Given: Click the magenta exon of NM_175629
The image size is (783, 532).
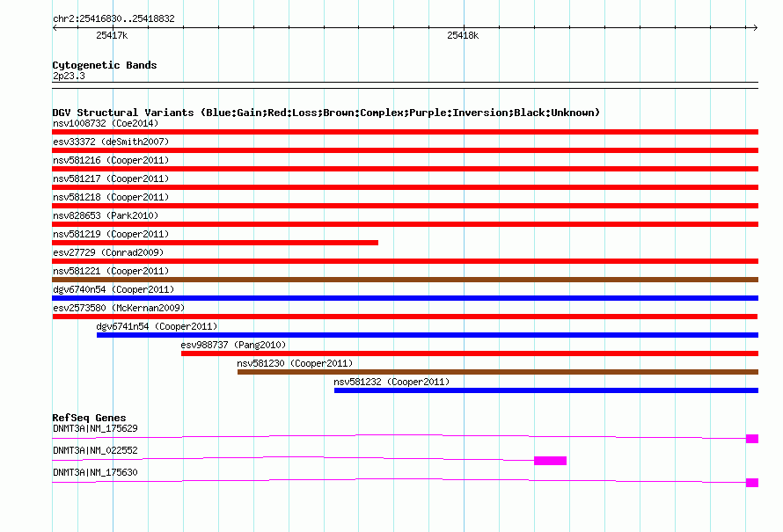Looking at the screenshot, I should [752, 439].
